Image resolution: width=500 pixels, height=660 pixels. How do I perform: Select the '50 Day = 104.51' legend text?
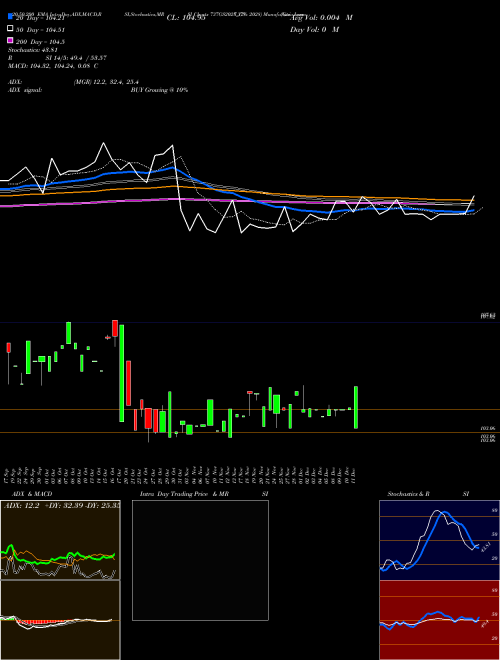40,30
